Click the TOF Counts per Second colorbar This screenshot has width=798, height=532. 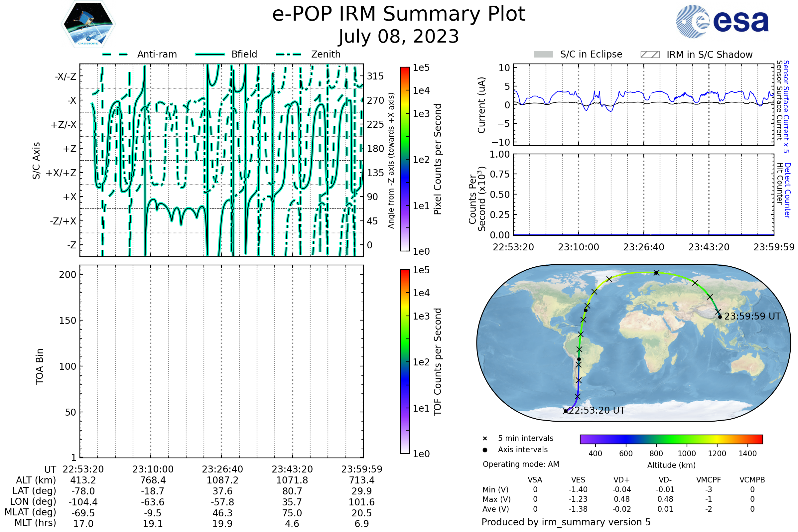[405, 361]
